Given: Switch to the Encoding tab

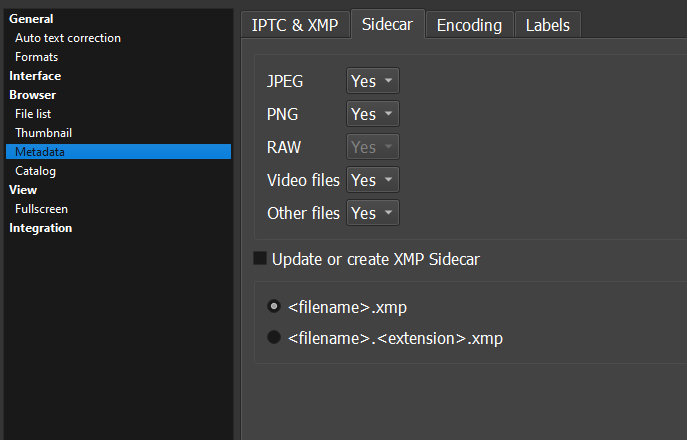Looking at the screenshot, I should [470, 25].
